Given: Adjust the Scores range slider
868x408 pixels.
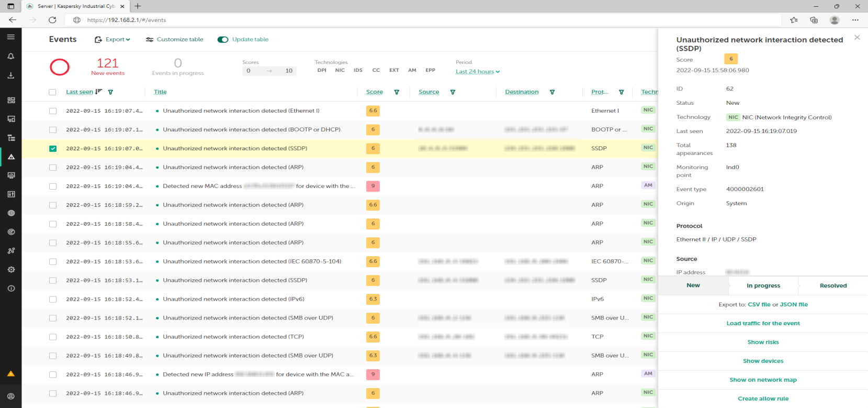Looking at the screenshot, I should click(269, 71).
